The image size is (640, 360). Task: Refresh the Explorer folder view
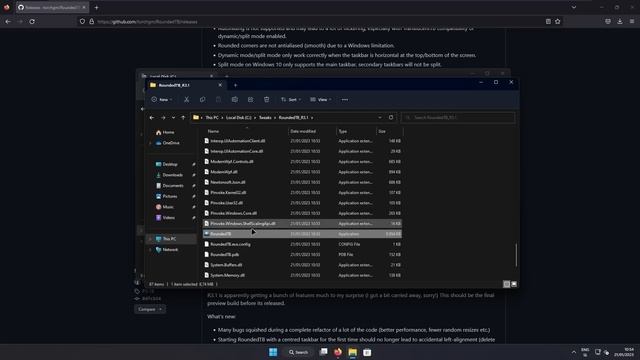tap(391, 118)
